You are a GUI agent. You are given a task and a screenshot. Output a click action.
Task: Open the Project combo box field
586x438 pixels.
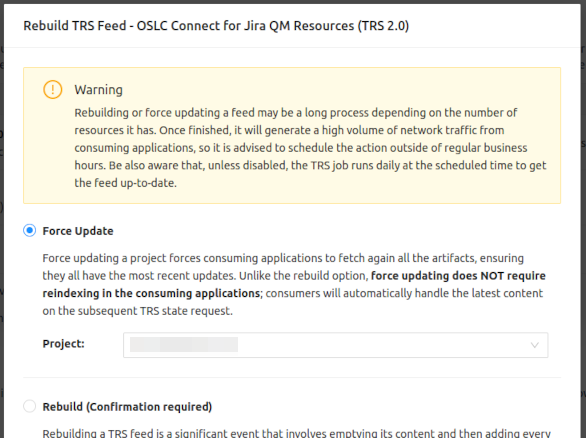[x=336, y=345]
